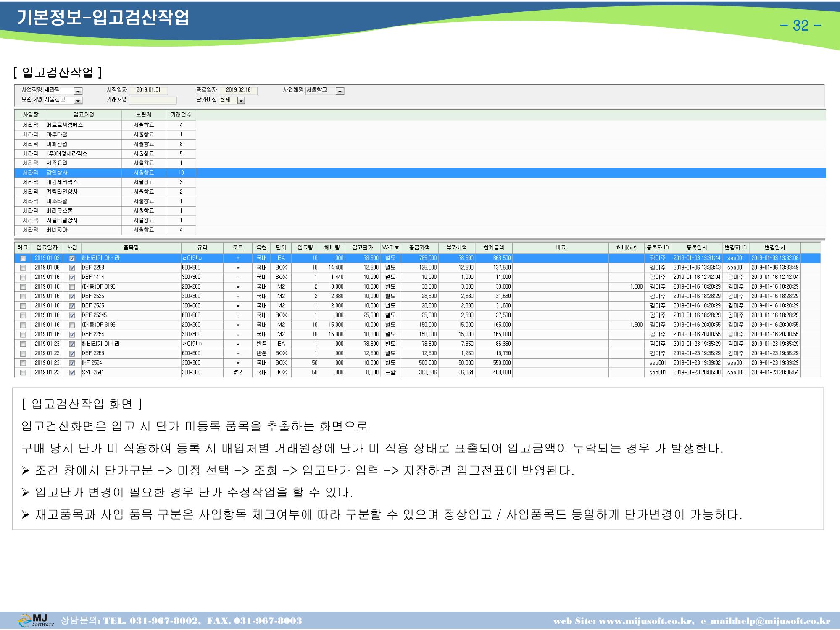Open the 보관처명 dropdown showing 서울창고
The height and width of the screenshot is (630, 840).
(x=78, y=101)
